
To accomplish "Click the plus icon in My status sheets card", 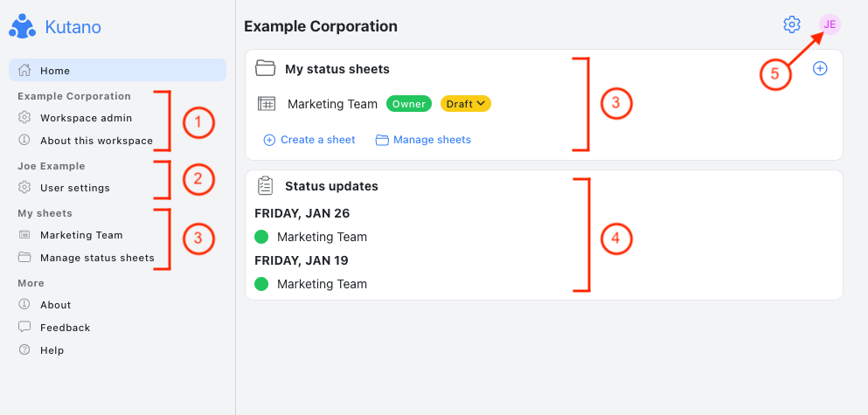I will click(820, 68).
